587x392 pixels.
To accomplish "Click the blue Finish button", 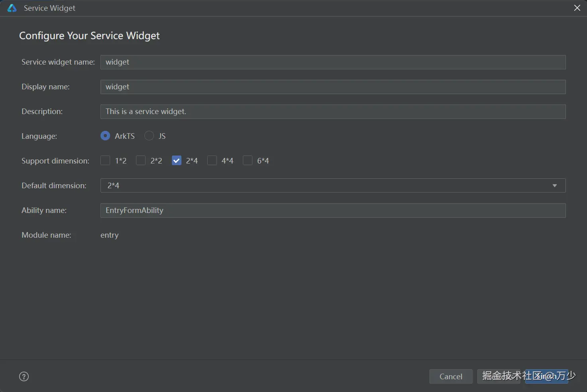I will point(546,376).
